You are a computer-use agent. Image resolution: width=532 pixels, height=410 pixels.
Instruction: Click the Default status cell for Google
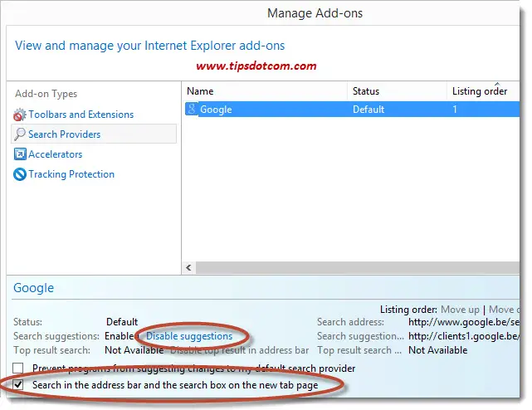click(x=368, y=110)
